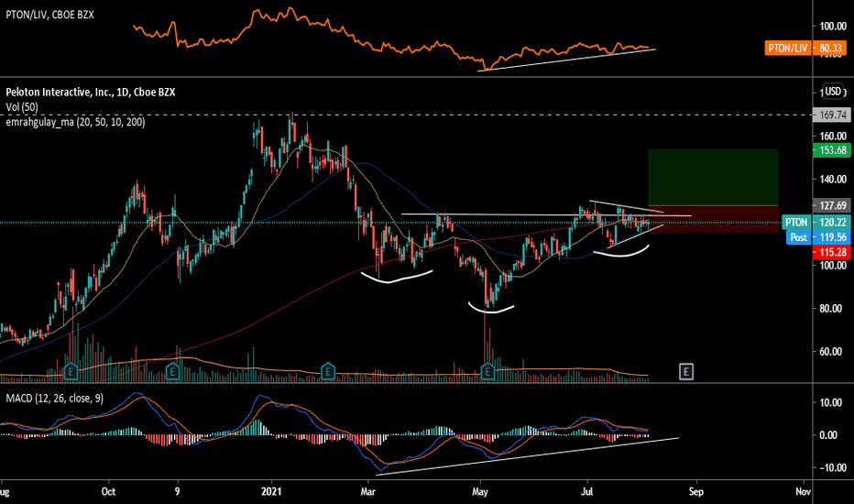Open the earnings marker just before Oct
Image resolution: width=854 pixels, height=504 pixels.
71,372
